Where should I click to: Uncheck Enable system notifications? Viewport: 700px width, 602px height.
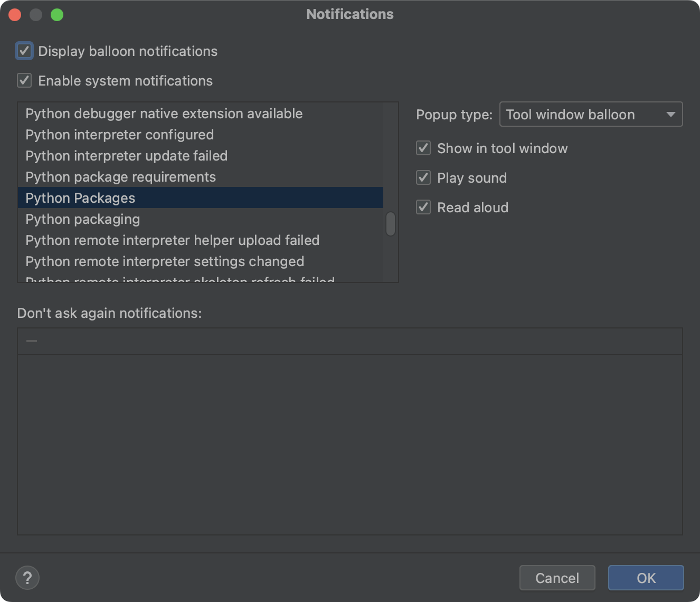24,80
